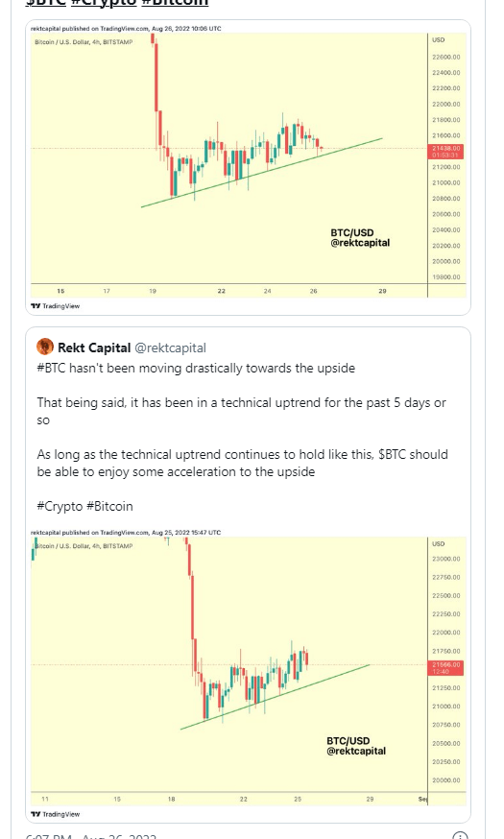
Task: Click the TradingView logo under the top chart
Action: tap(55, 306)
